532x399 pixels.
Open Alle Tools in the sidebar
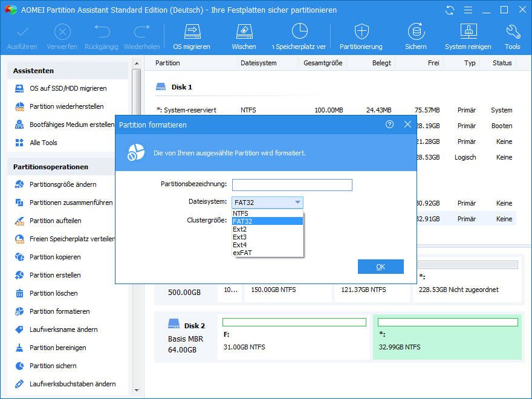[x=36, y=143]
